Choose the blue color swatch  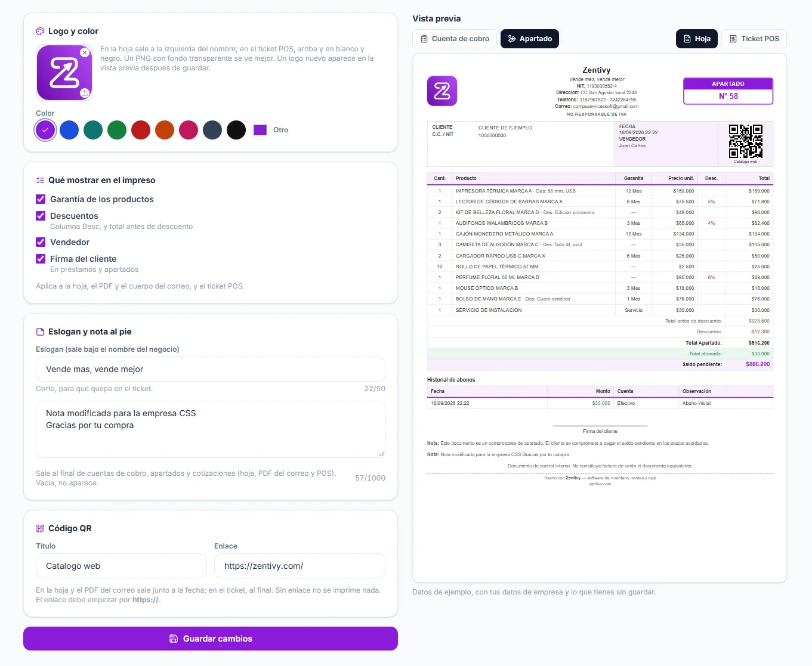point(69,130)
